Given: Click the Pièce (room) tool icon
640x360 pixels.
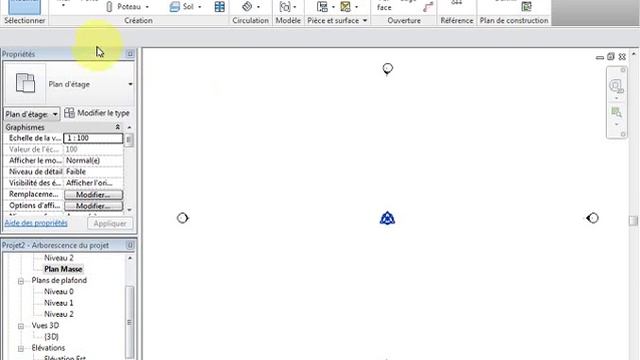Looking at the screenshot, I should 322,7.
